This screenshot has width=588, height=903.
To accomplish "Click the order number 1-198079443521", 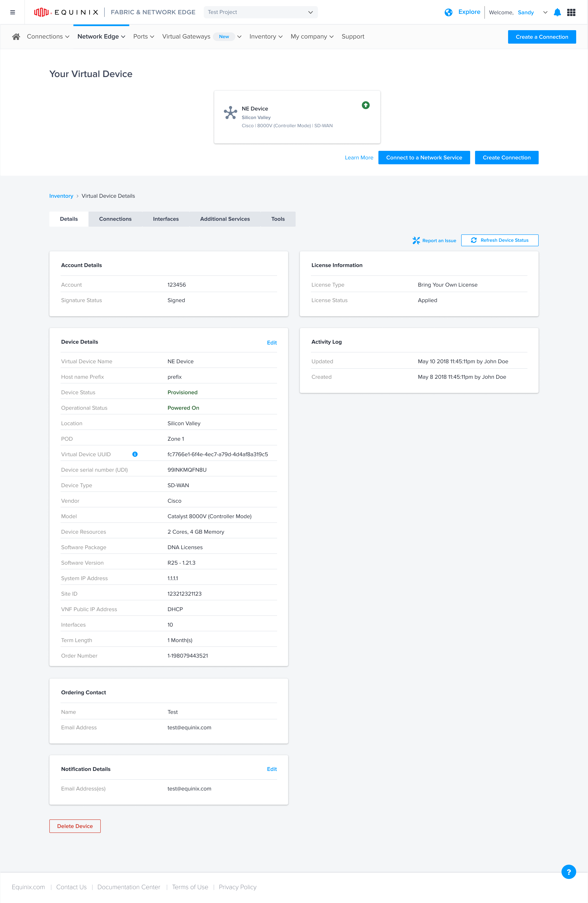I will coord(188,656).
